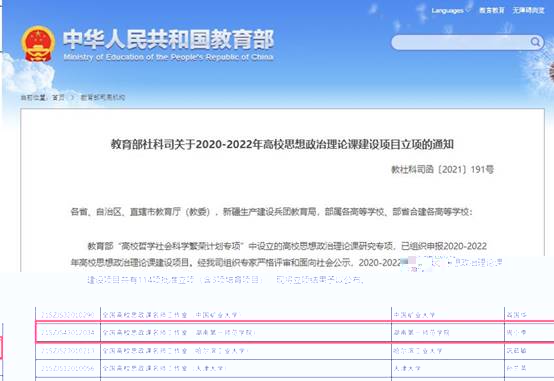Screen dimensions: 554x381
Task: Click project name 全国高校思政课名师工作室（湖南第一师范学院）
Action: tap(179, 332)
